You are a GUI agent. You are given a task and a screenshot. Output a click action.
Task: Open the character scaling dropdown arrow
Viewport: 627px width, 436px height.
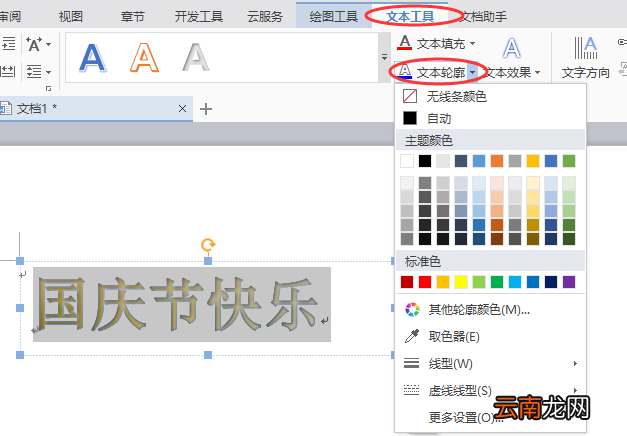(x=48, y=44)
